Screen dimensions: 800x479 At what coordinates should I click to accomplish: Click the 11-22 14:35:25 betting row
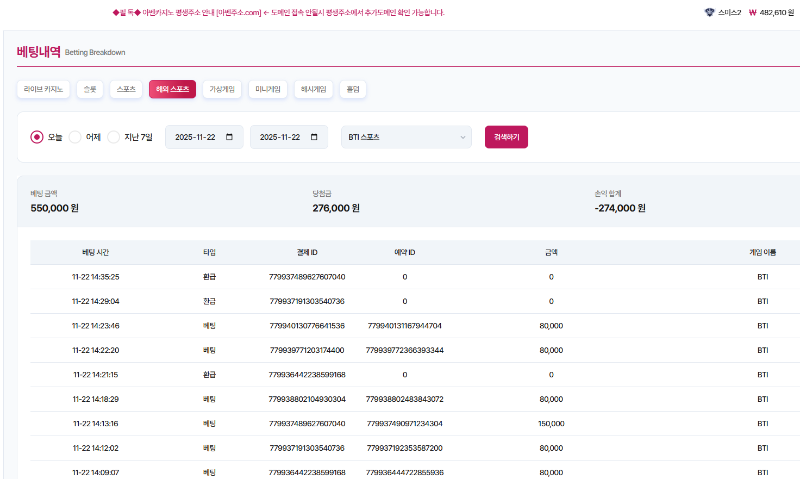tap(96, 276)
